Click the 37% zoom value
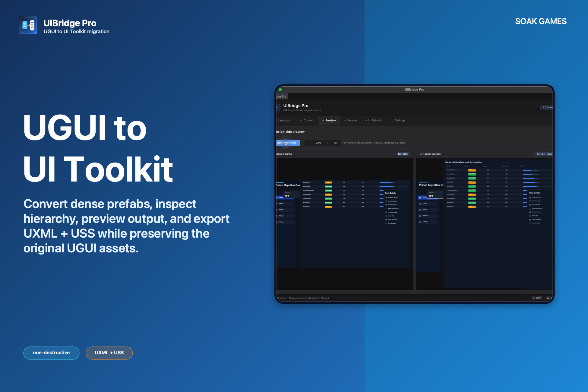Screen dimensions: 588x392 click(318, 143)
